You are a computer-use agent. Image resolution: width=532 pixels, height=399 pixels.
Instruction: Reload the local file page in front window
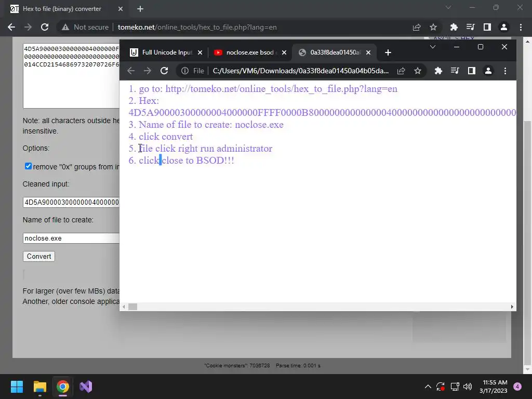(164, 71)
